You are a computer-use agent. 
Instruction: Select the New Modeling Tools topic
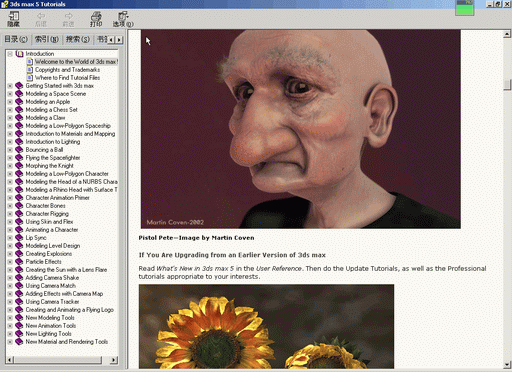[50, 318]
